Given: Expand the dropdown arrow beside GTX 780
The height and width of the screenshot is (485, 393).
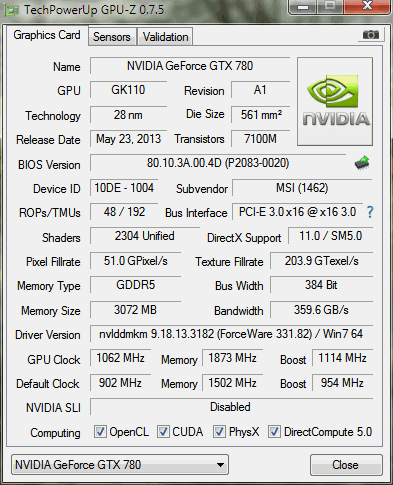Looking at the screenshot, I should (220, 465).
